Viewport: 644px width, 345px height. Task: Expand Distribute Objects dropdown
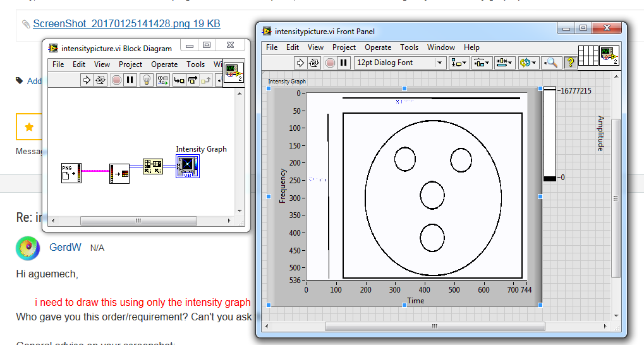[482, 63]
